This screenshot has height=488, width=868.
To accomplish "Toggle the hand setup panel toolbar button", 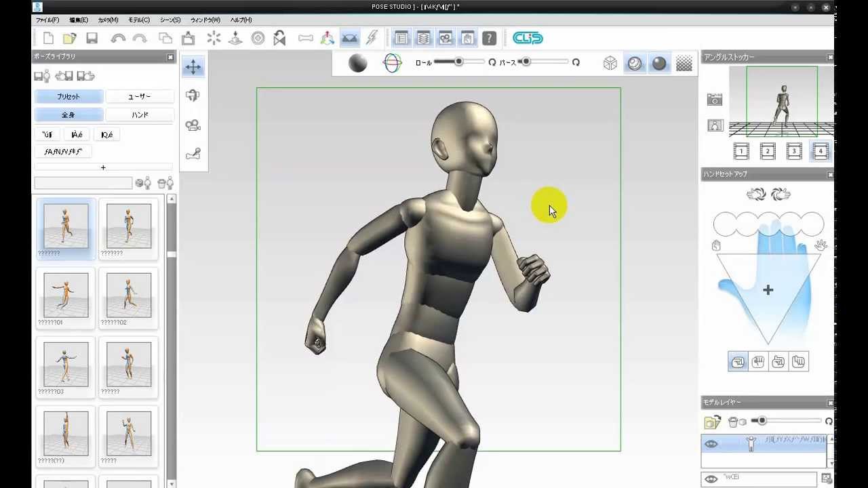I will click(467, 39).
